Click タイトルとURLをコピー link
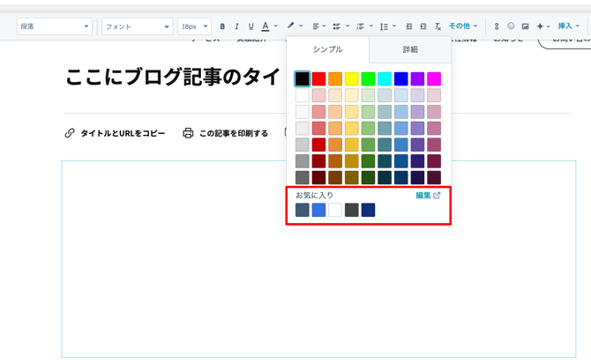591x364 pixels. pos(123,133)
